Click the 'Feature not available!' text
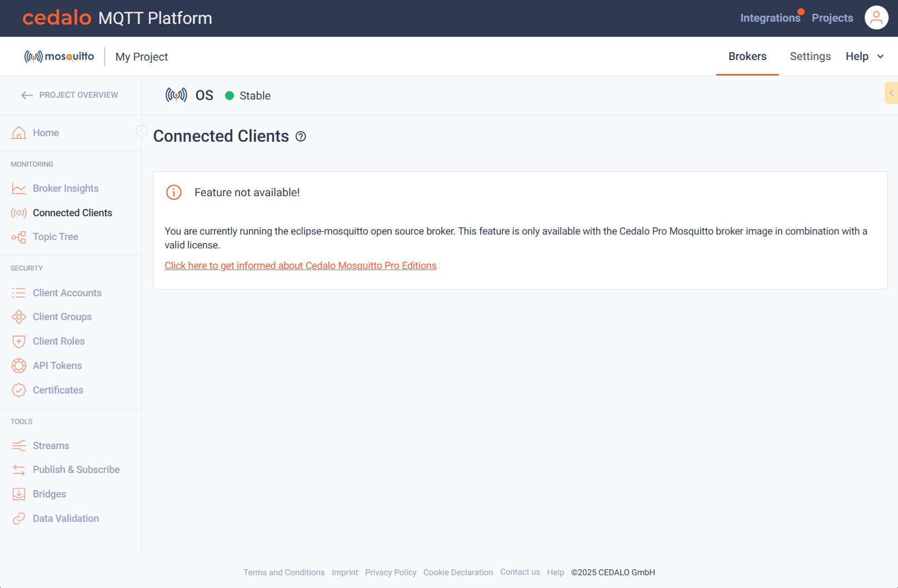Image resolution: width=898 pixels, height=588 pixels. click(x=247, y=192)
